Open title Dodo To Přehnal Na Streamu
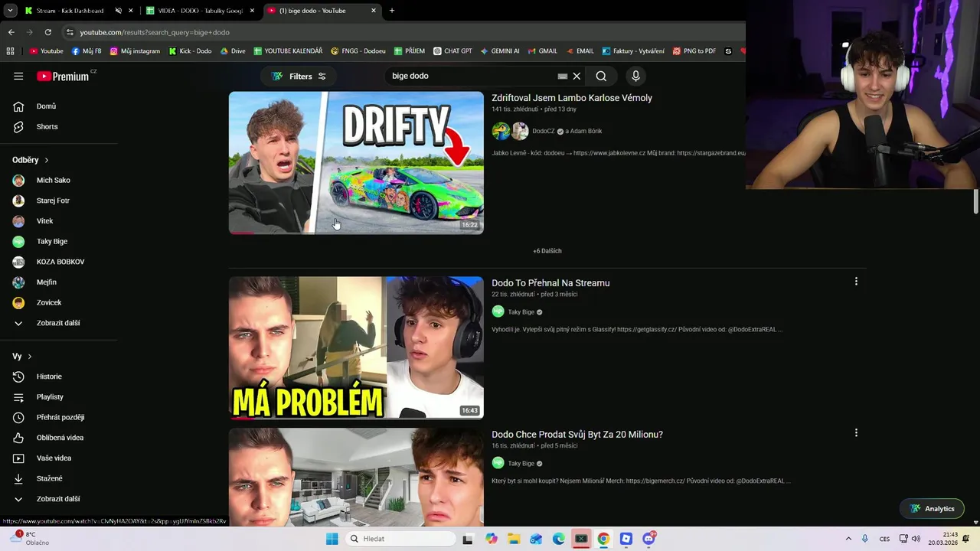This screenshot has height=551, width=980. point(550,283)
